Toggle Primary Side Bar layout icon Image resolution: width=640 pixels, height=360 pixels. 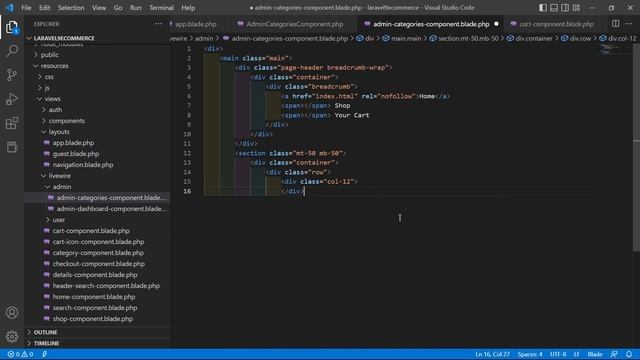(x=543, y=8)
